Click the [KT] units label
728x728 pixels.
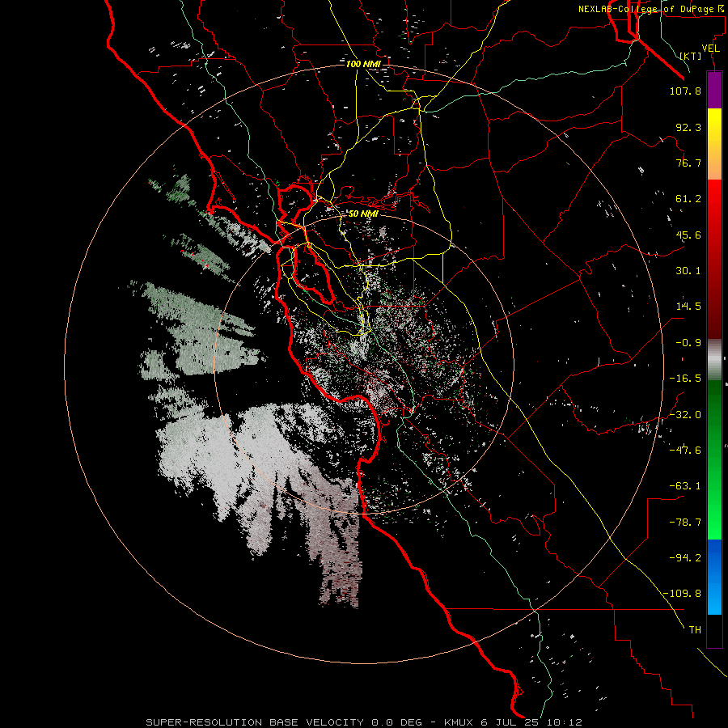click(691, 56)
